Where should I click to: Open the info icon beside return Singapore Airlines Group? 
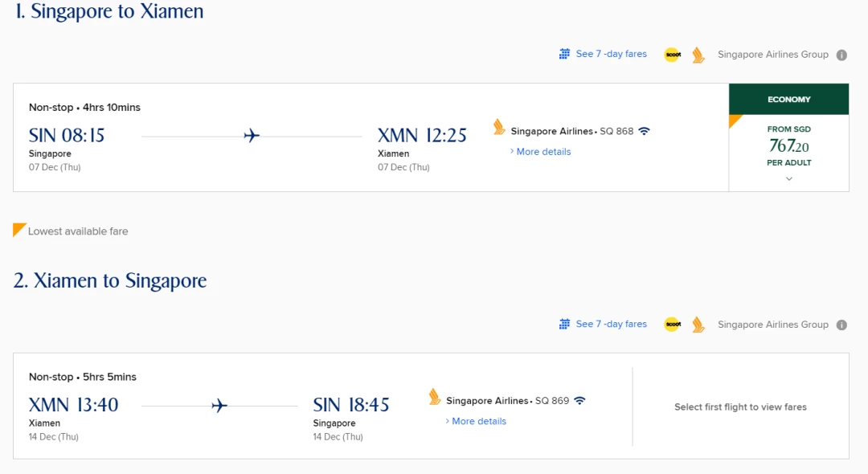coord(841,325)
